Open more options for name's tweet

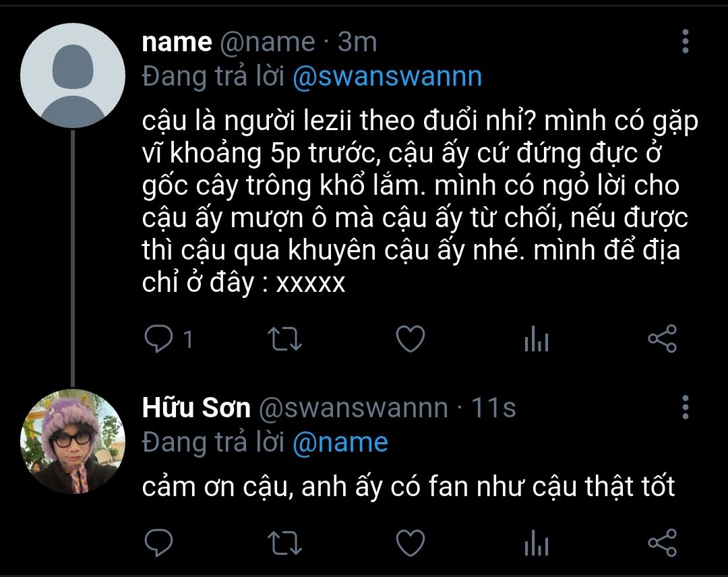coord(686,42)
